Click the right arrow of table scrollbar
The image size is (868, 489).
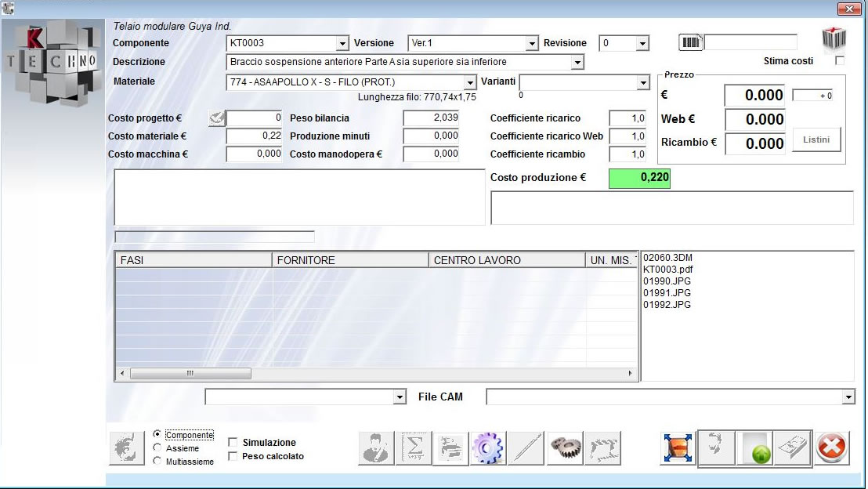(x=630, y=373)
